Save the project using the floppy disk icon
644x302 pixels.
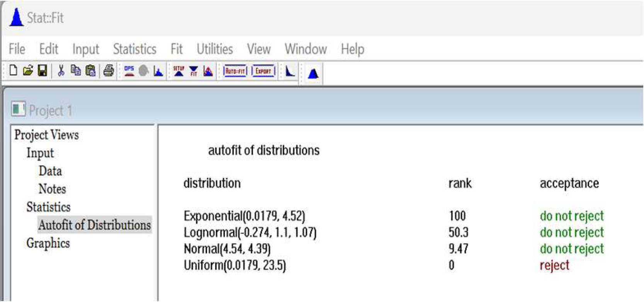(42, 71)
